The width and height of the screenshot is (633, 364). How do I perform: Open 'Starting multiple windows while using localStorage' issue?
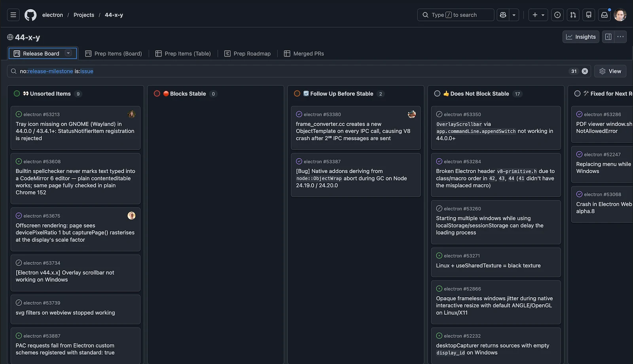490,225
